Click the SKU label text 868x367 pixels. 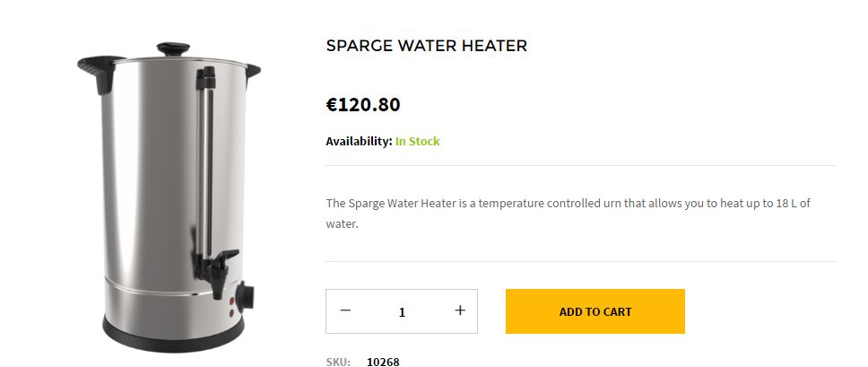click(337, 362)
